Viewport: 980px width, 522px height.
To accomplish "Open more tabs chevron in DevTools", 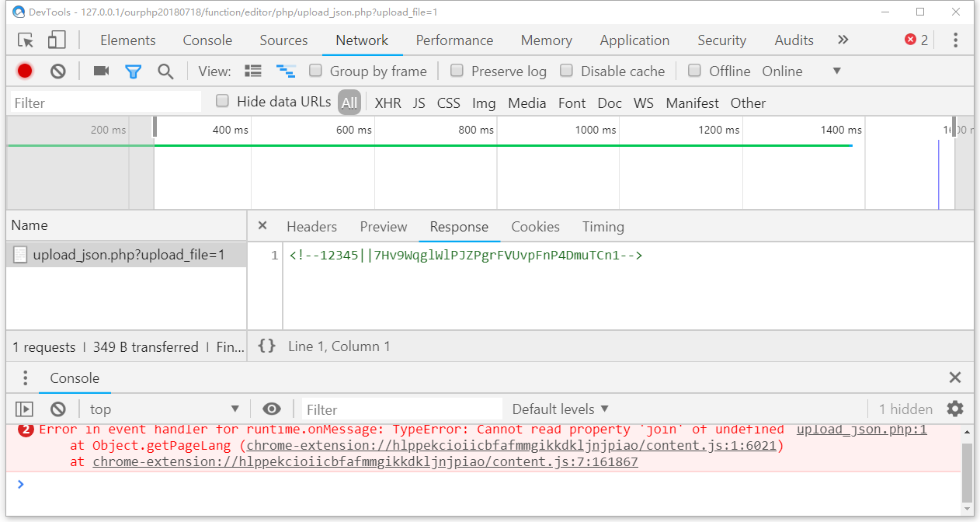I will [x=843, y=40].
